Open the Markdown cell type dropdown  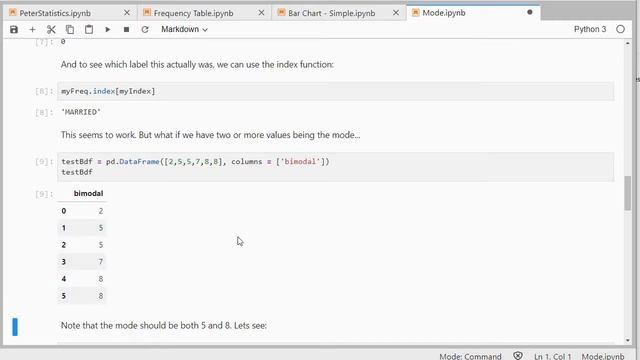click(x=184, y=29)
